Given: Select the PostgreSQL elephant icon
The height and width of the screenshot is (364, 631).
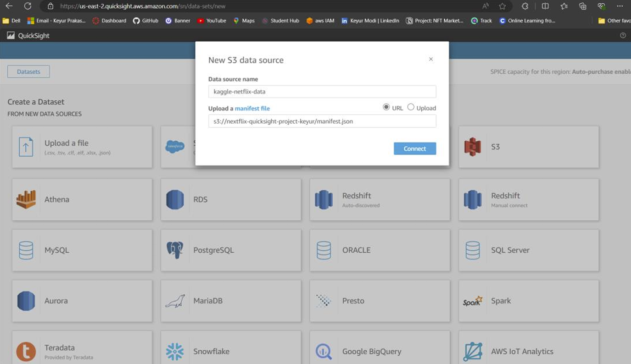Looking at the screenshot, I should tap(175, 250).
